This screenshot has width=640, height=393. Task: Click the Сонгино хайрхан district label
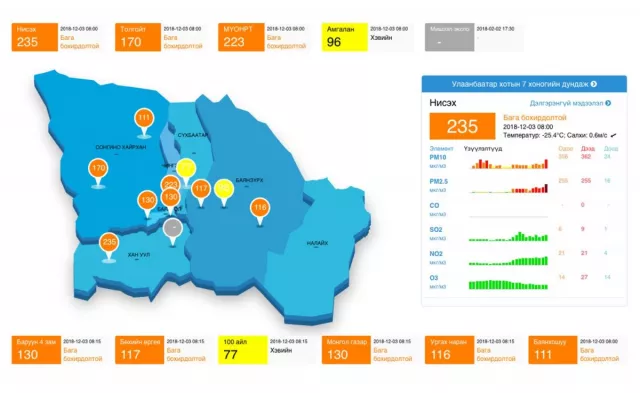click(120, 147)
